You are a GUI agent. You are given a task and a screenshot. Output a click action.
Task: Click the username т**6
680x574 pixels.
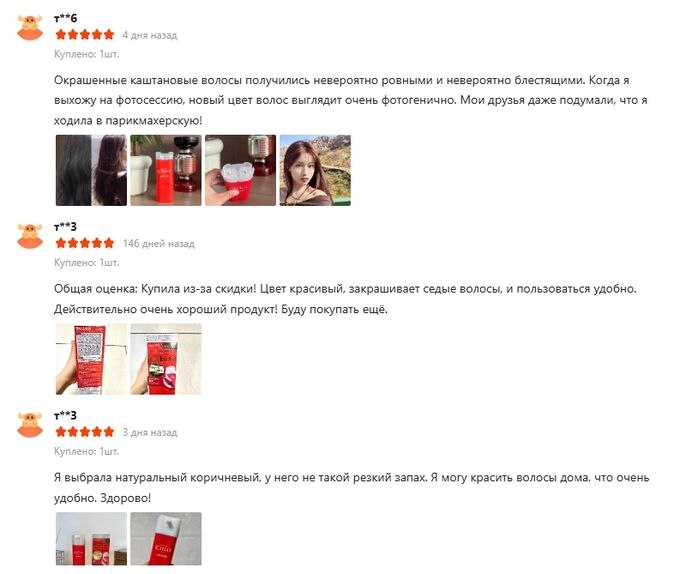click(65, 18)
